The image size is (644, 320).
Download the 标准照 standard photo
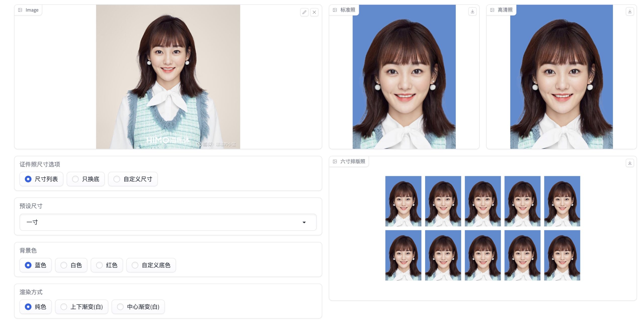(x=472, y=11)
